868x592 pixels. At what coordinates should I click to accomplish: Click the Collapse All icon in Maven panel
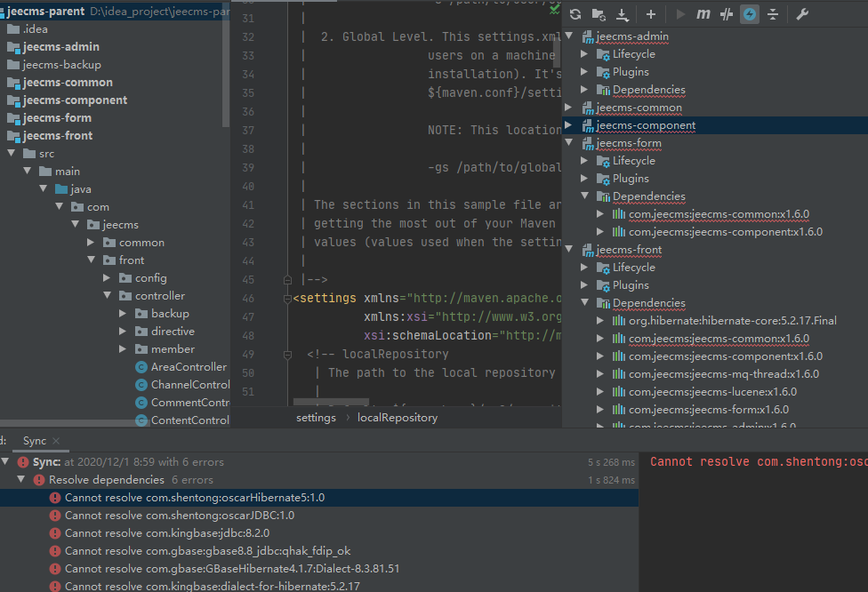(x=773, y=14)
